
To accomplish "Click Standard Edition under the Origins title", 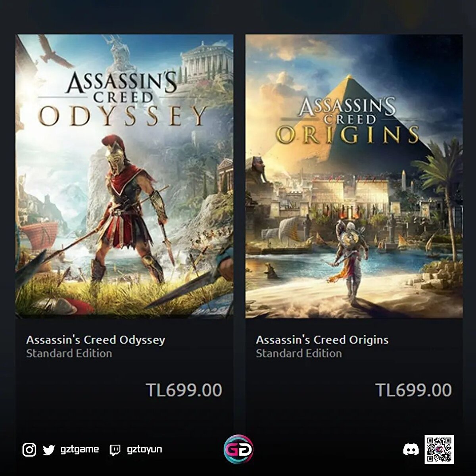I will point(299,353).
